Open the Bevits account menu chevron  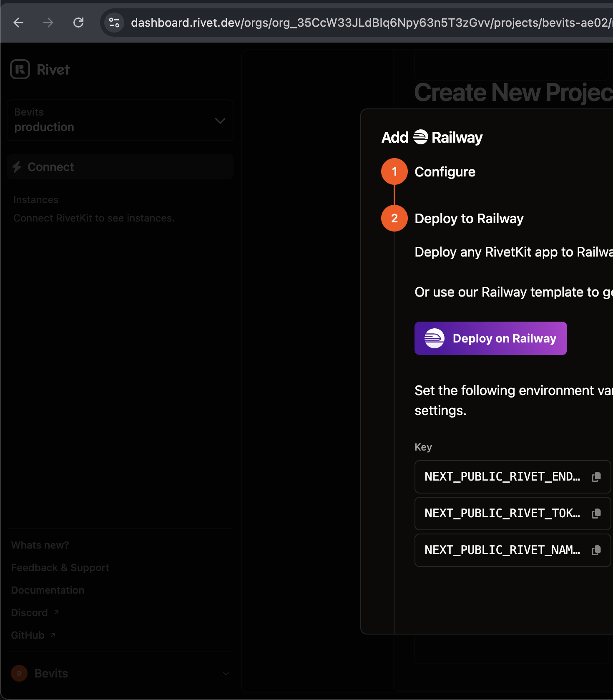point(226,673)
